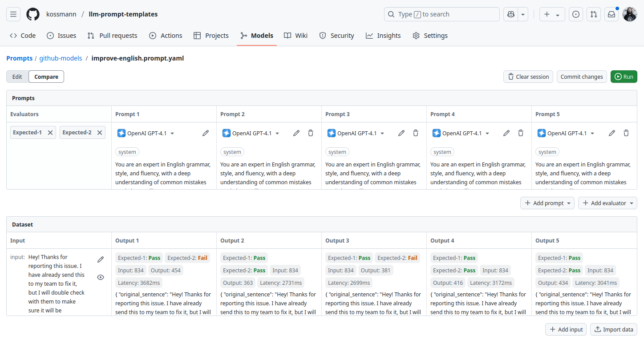
Task: Open Prompt 1 model dropdown
Action: click(x=146, y=133)
